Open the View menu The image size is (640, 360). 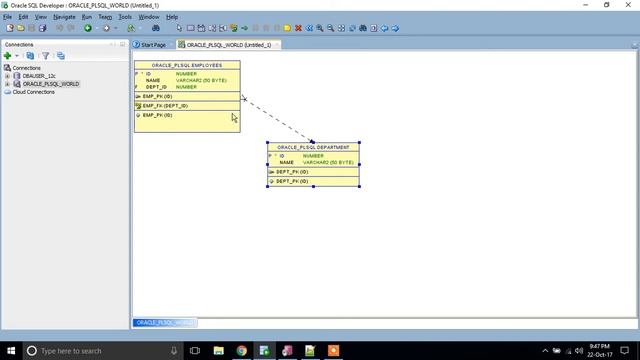[40, 17]
